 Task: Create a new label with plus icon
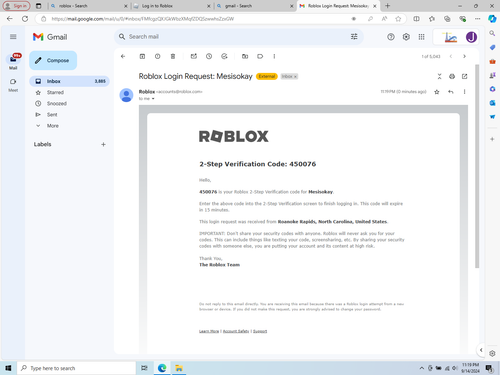tap(103, 144)
